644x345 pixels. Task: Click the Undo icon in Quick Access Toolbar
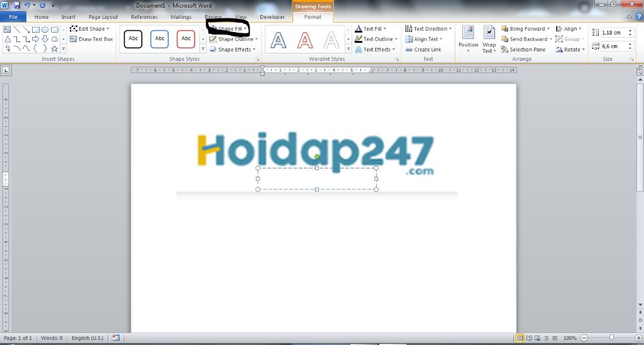click(x=27, y=5)
